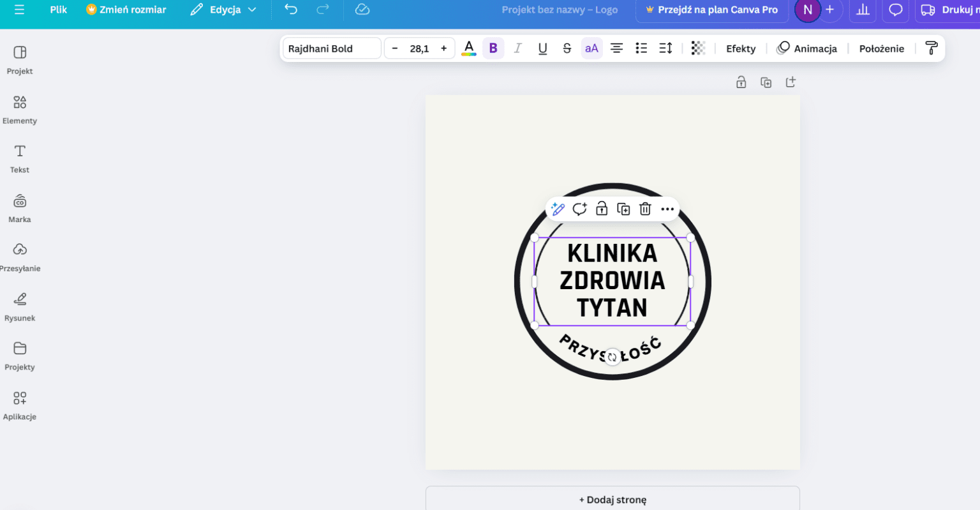Open more options via the three dots

pyautogui.click(x=667, y=209)
